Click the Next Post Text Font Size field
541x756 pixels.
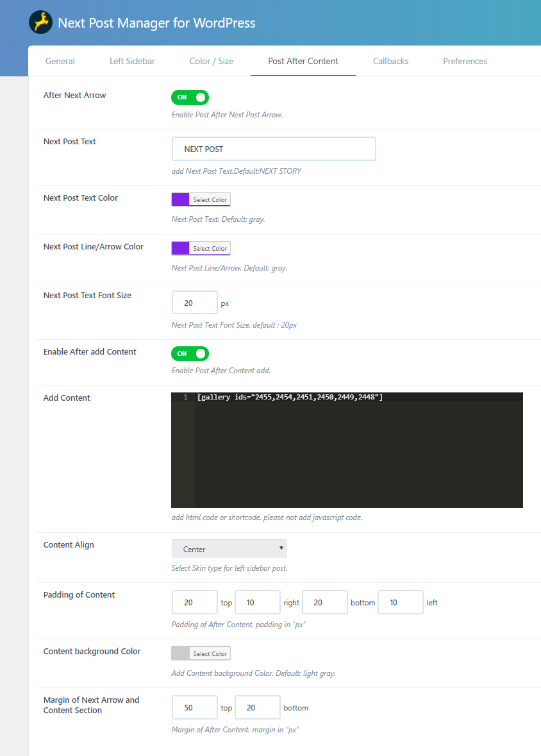point(195,303)
